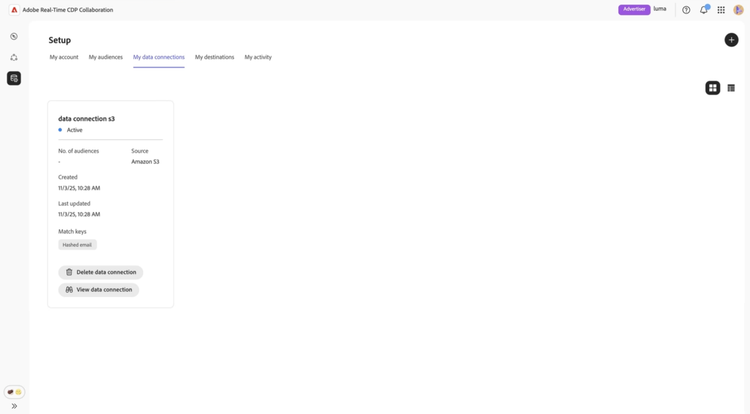Click the Advertiser role badge
The height and width of the screenshot is (414, 750).
point(634,10)
